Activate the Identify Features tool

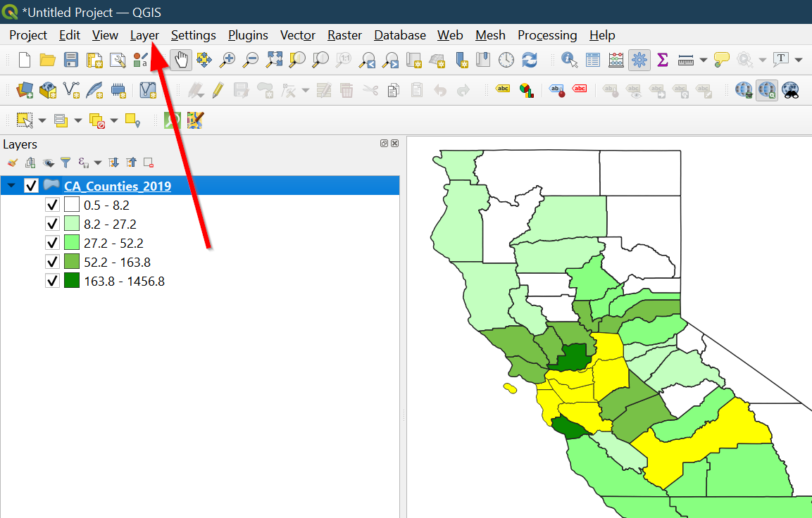[x=569, y=60]
